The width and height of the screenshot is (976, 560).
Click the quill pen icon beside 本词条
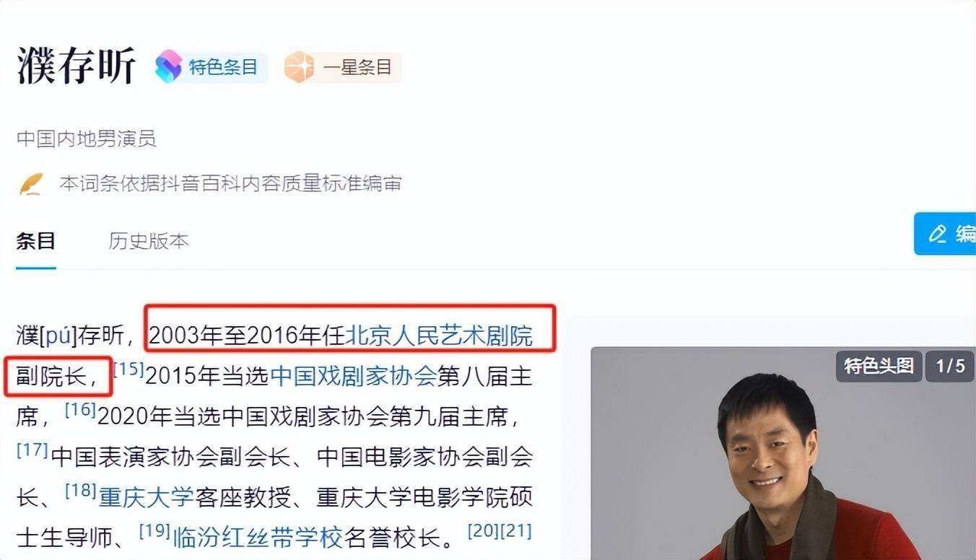coord(31,183)
